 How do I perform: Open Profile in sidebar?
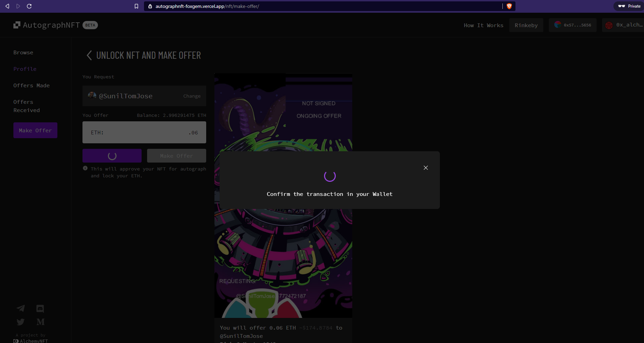pos(25,69)
